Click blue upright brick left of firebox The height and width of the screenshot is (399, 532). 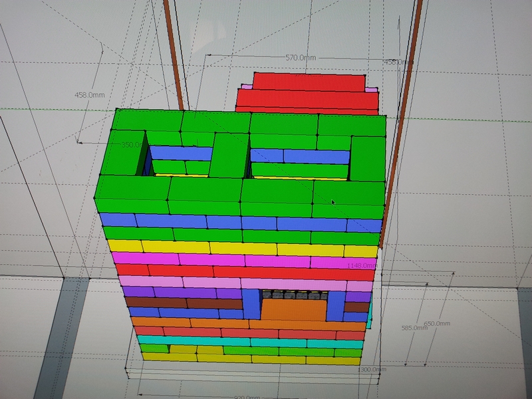(251, 304)
